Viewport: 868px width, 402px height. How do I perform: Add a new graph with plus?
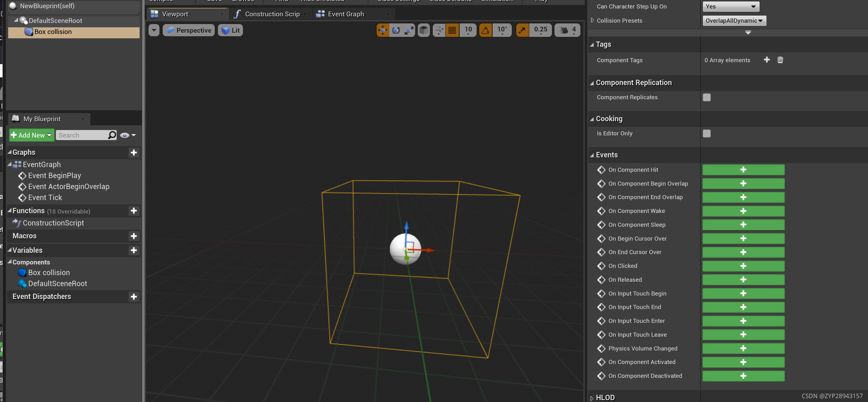point(134,152)
